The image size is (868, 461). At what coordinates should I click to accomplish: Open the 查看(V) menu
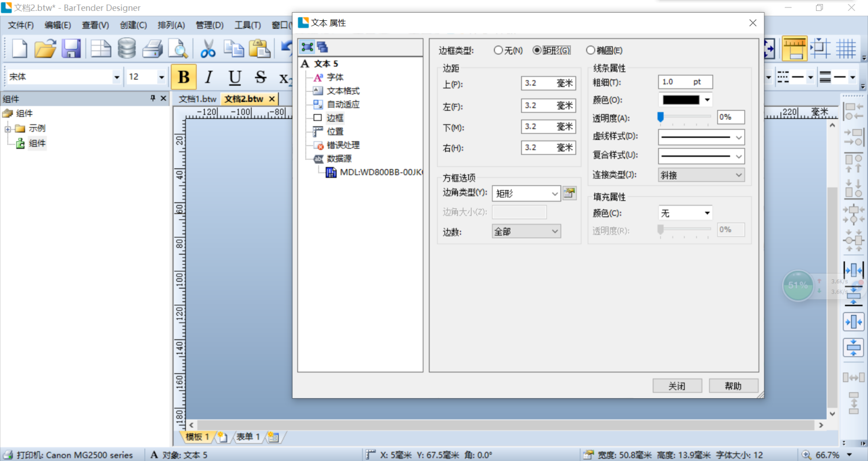[x=95, y=25]
